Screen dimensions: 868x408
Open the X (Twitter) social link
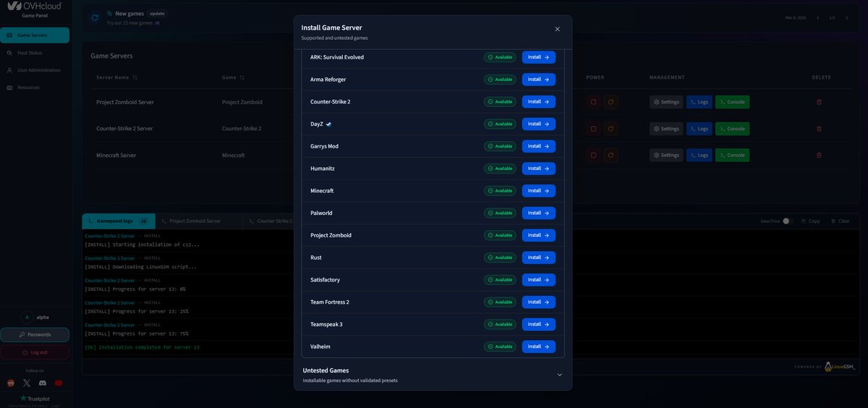point(27,383)
